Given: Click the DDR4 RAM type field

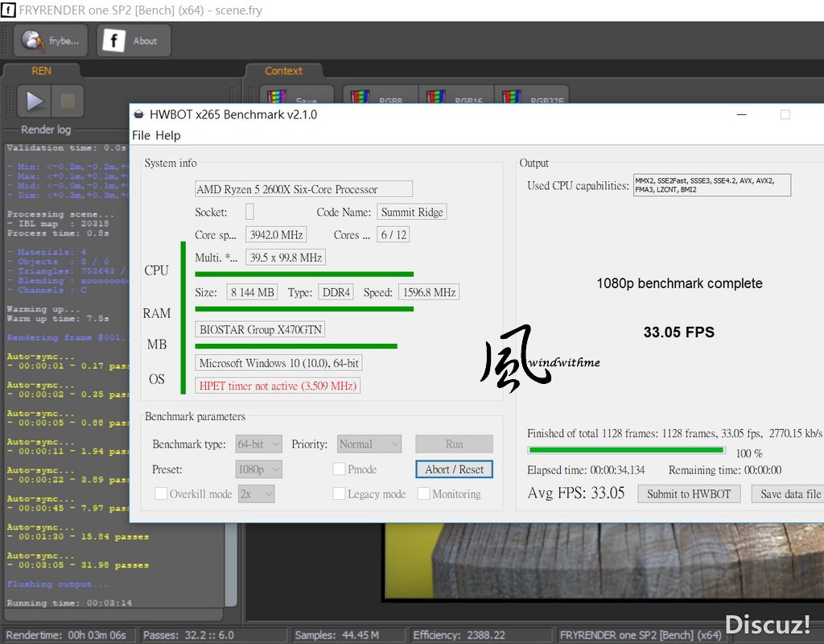Looking at the screenshot, I should pos(336,292).
